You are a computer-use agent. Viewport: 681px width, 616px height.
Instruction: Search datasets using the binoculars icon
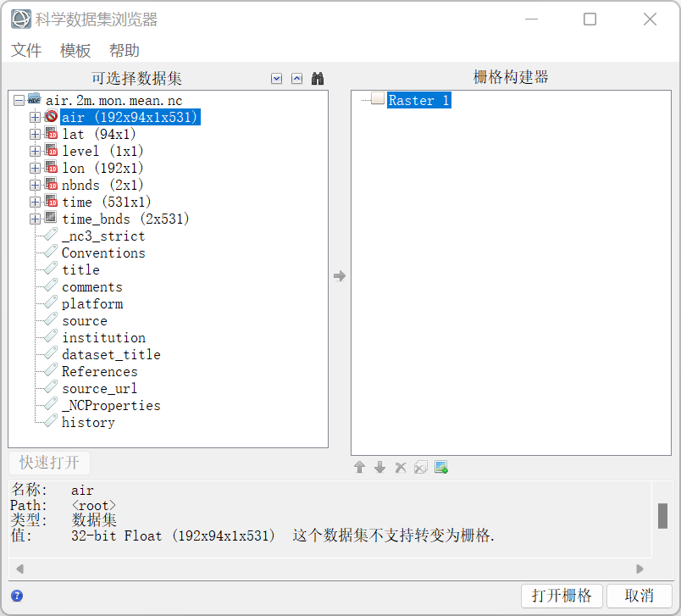(x=317, y=78)
